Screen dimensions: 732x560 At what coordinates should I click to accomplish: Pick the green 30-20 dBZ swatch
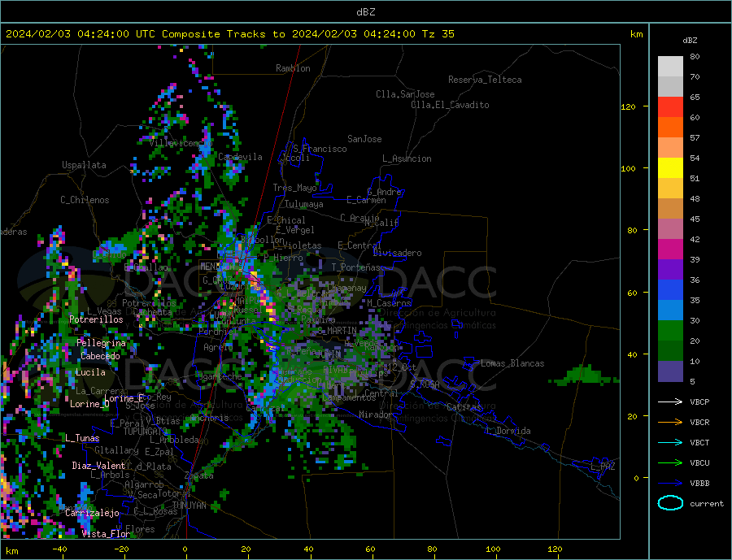[x=670, y=331]
